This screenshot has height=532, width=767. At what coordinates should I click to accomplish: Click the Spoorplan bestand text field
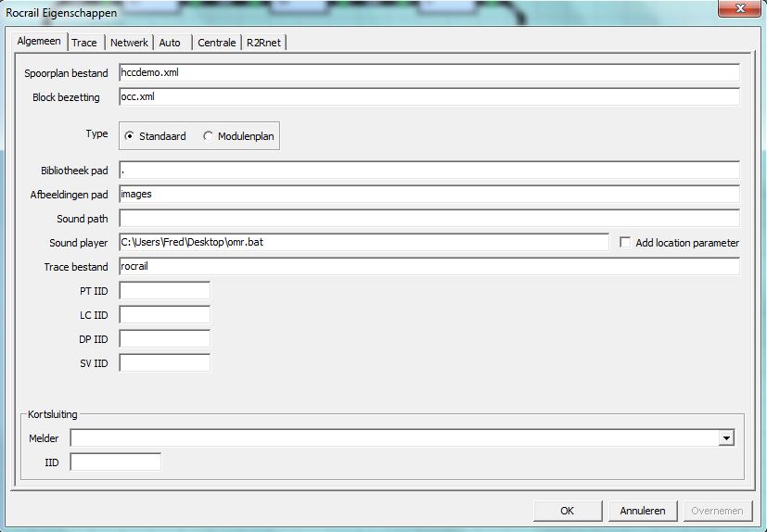428,73
